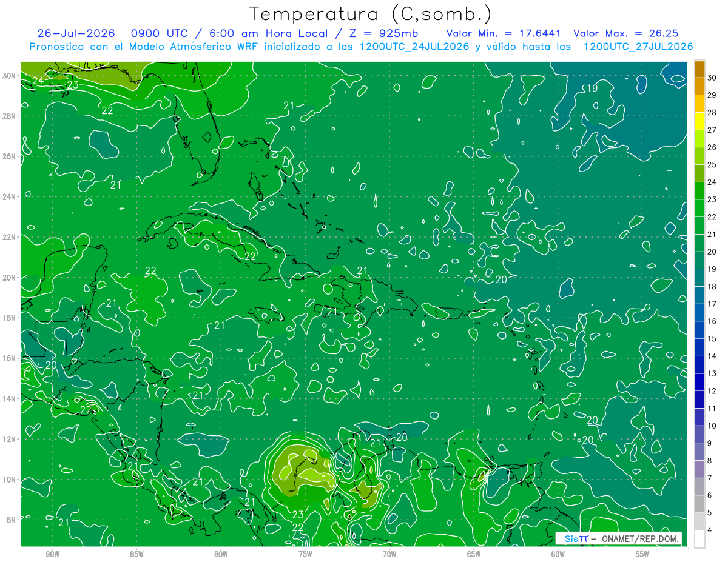The height and width of the screenshot is (562, 728).
Task: Click the "90W" longitude axis label
Action: [52, 554]
